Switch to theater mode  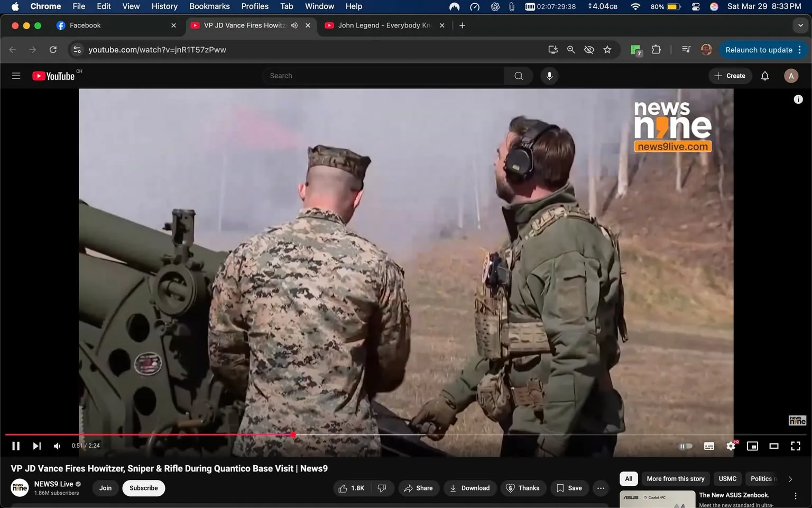point(774,446)
